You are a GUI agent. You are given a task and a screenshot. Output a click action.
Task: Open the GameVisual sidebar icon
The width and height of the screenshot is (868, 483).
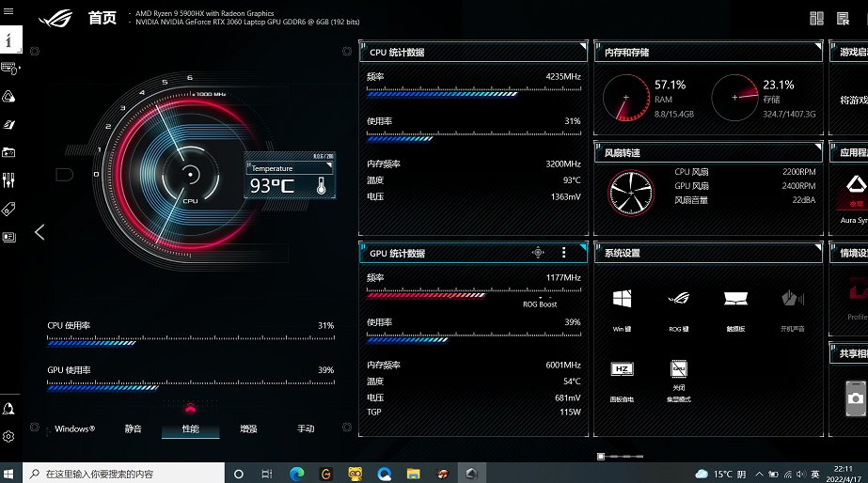coord(8,124)
